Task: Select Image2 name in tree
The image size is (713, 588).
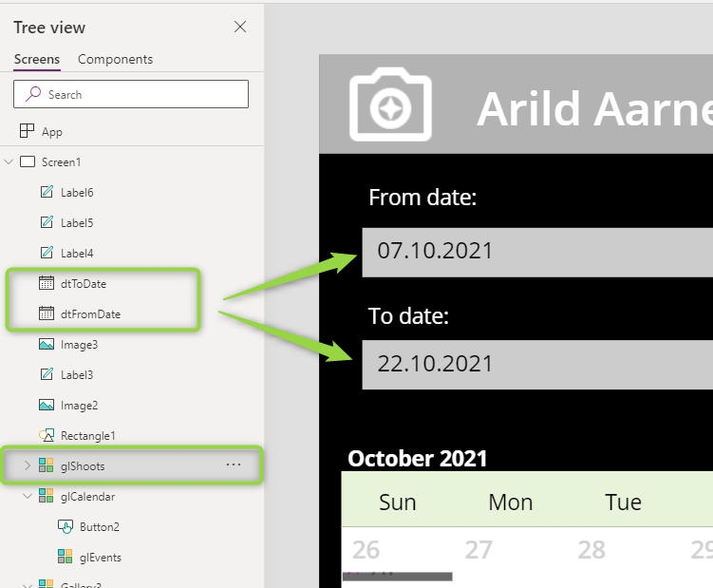Action: [79, 406]
